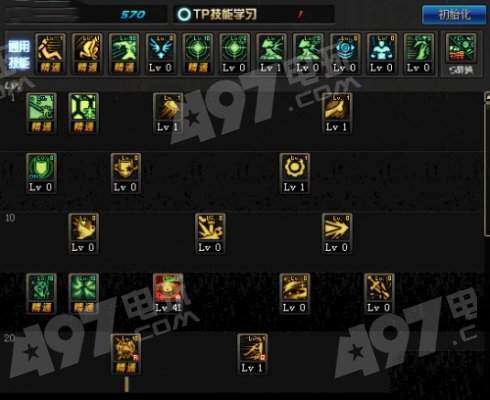Select the gold crossed swords skill icon
The width and height of the screenshot is (490, 400).
pos(379,293)
